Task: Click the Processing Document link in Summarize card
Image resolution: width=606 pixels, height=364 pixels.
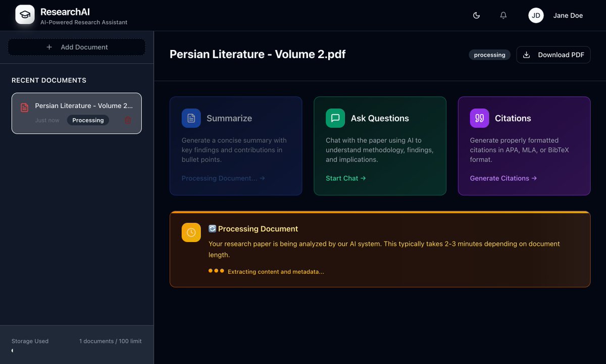Action: tap(223, 178)
